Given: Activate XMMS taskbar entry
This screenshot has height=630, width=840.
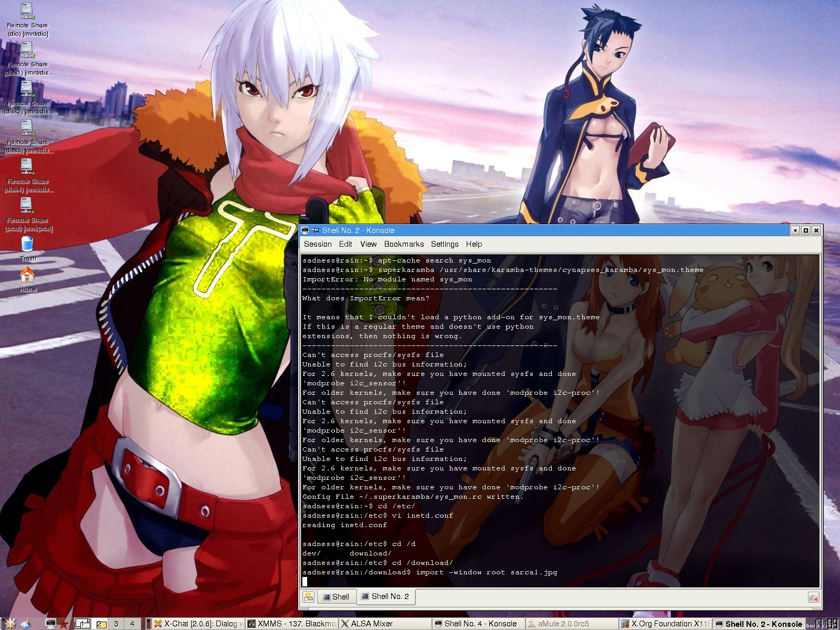Looking at the screenshot, I should (292, 624).
